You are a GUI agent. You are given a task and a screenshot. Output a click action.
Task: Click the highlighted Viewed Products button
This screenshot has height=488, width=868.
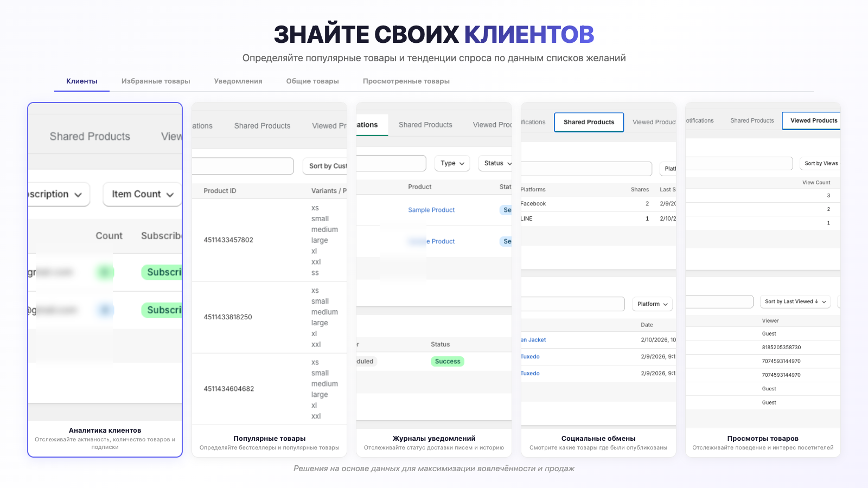pyautogui.click(x=813, y=120)
